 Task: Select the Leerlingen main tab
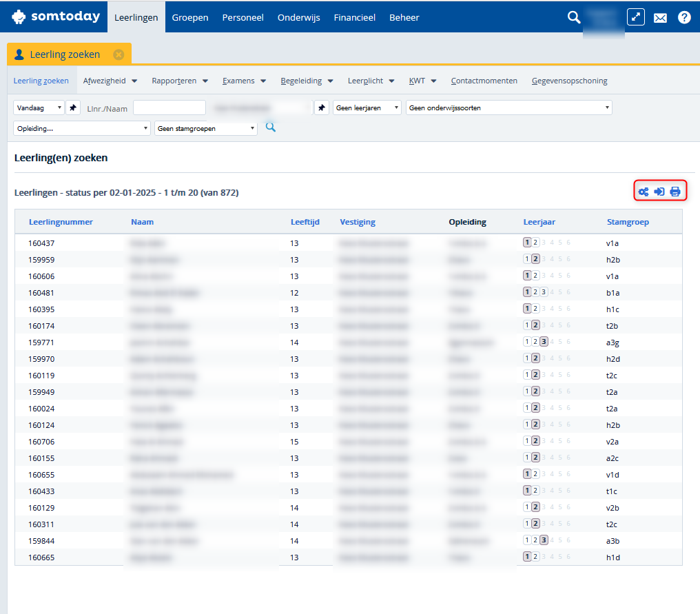tap(136, 17)
